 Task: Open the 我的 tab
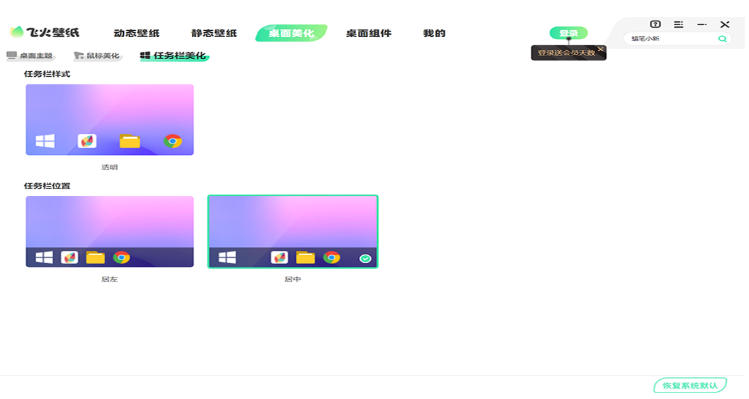click(434, 33)
